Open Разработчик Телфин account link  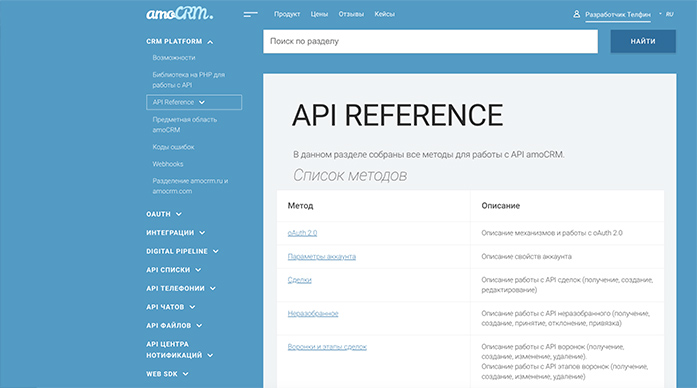point(618,15)
